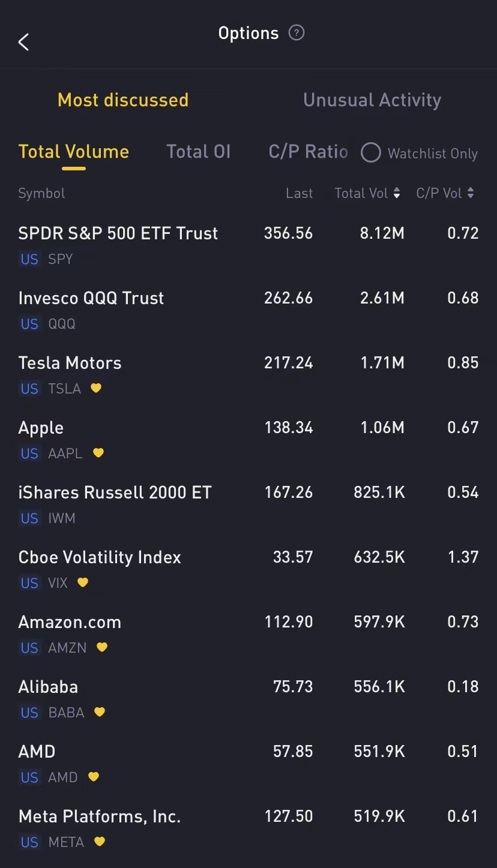
Task: Open the C/P Ratio tab
Action: [308, 152]
